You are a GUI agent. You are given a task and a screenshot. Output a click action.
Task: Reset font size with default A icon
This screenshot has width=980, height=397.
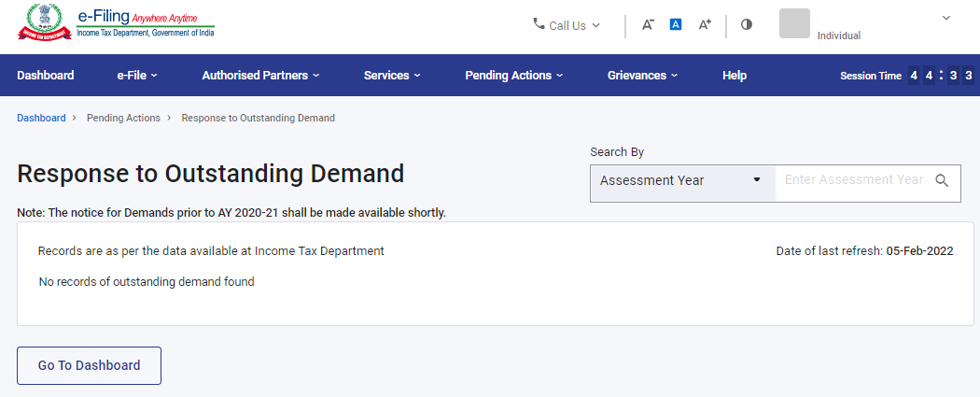(676, 24)
